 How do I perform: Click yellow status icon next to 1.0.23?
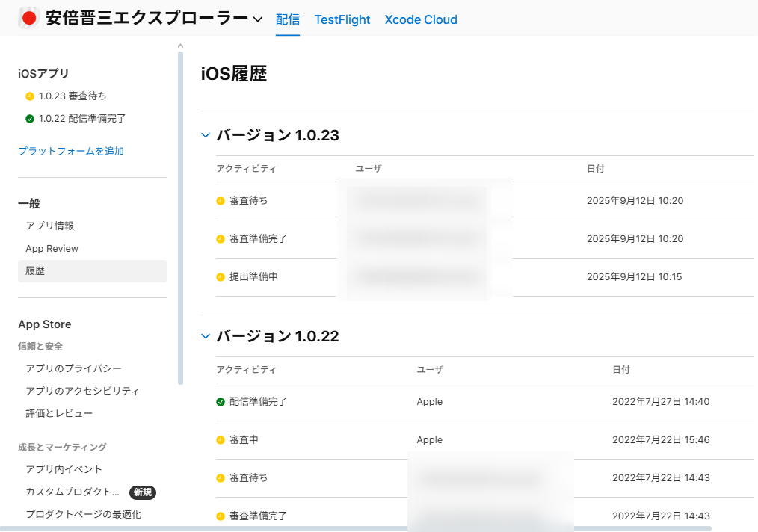30,96
